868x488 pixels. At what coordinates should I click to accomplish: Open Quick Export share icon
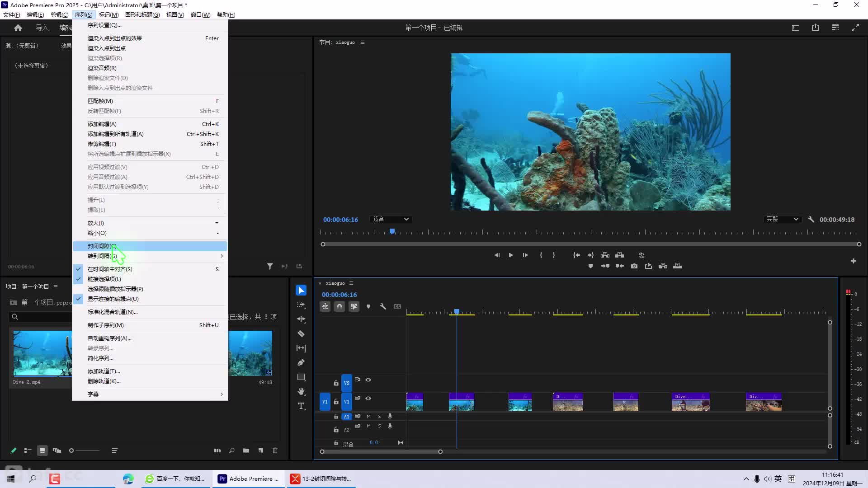816,28
